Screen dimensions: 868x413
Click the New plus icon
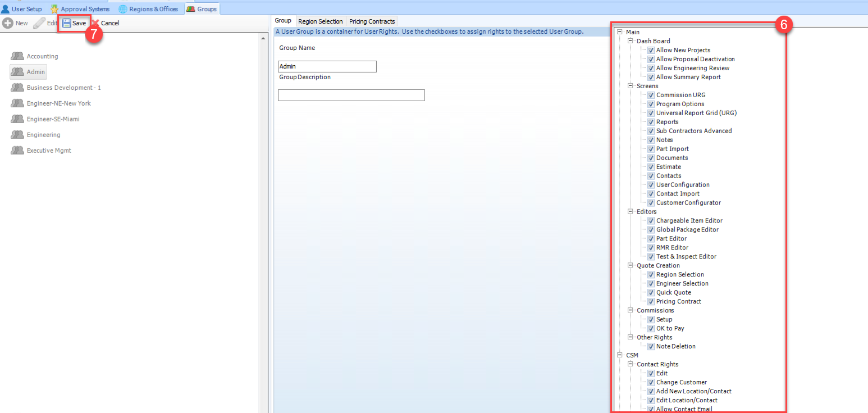(8, 23)
